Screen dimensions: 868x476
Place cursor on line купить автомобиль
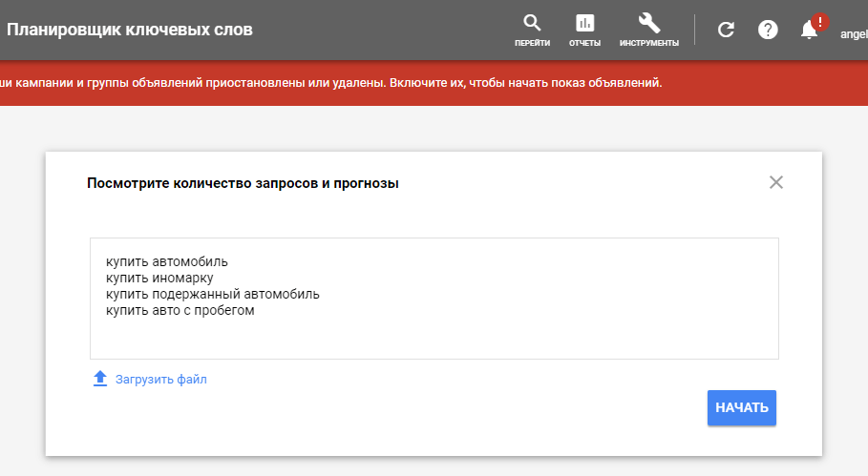pyautogui.click(x=168, y=261)
